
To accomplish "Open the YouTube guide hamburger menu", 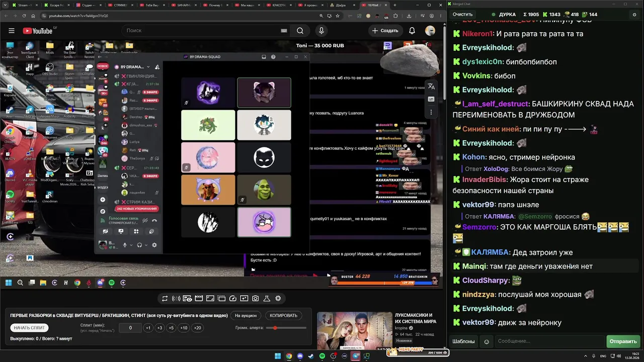I will [12, 31].
